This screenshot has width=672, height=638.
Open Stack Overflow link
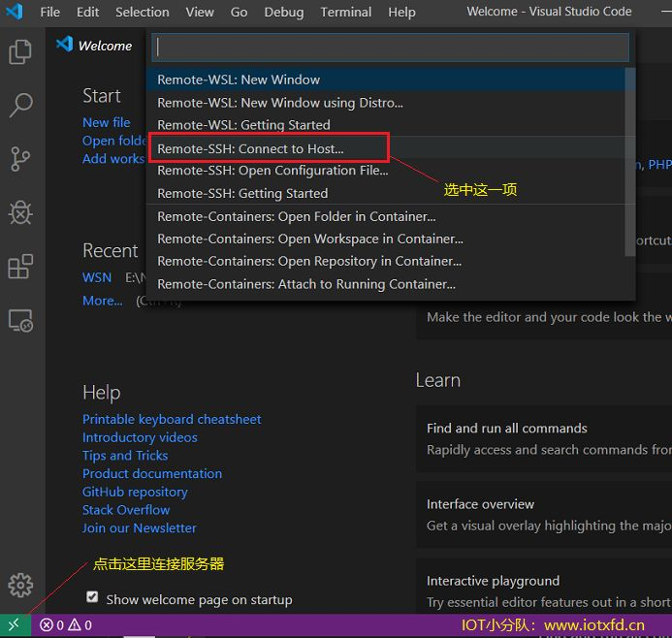click(126, 510)
